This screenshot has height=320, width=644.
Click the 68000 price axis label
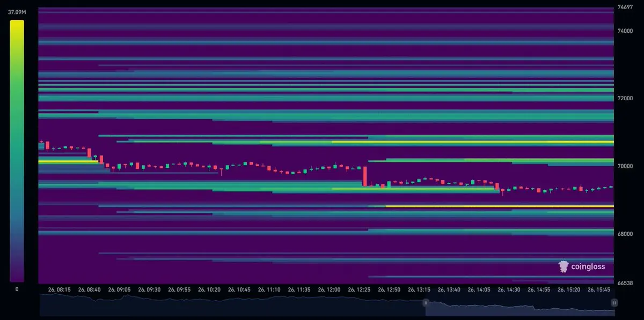(626, 234)
